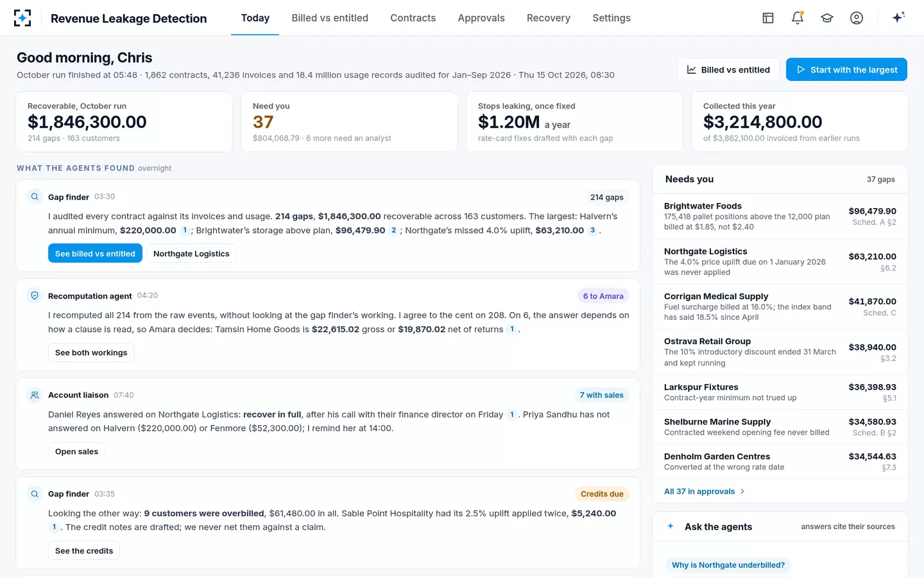924x578 pixels.
Task: Click the Sable Point credit citation 1
Action: tap(54, 527)
